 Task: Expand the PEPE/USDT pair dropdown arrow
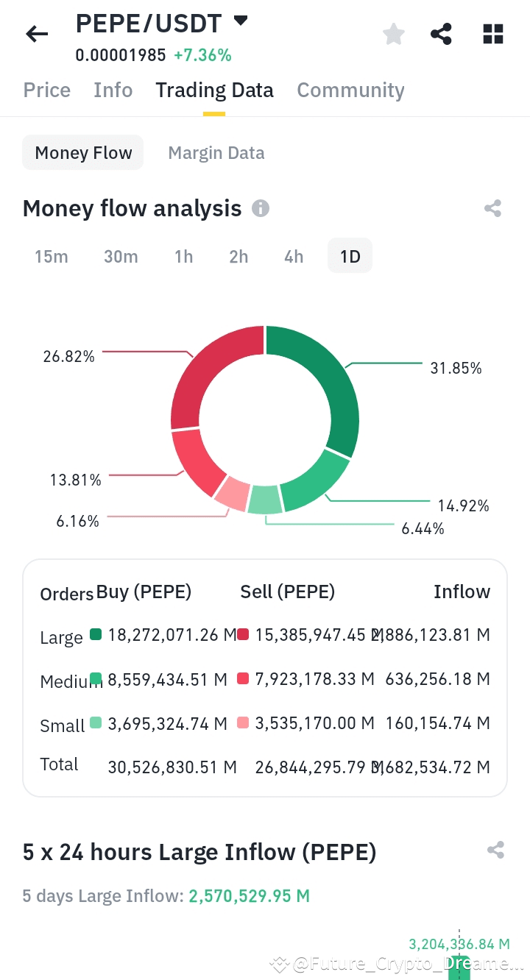241,21
